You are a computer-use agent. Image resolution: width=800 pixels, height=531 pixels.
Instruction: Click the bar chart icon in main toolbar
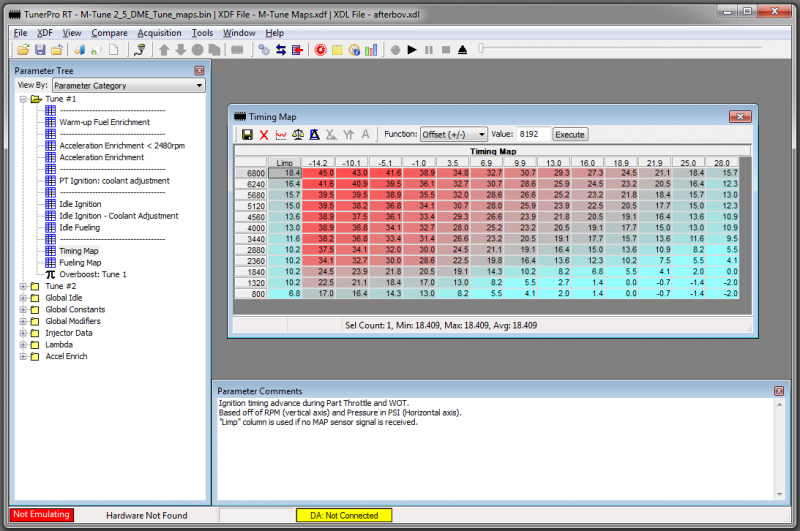click(371, 49)
